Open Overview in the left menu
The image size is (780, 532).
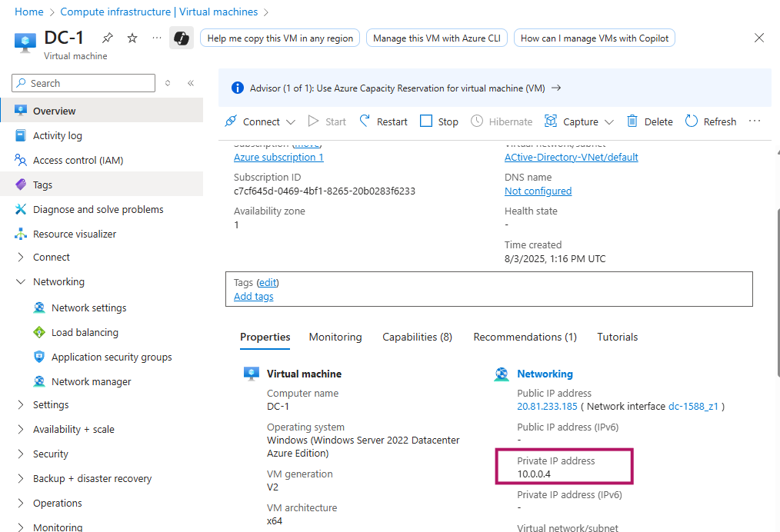(x=102, y=111)
